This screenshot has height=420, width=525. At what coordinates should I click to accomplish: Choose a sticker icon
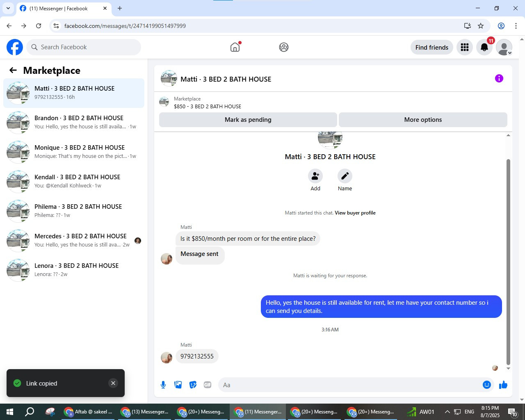pos(193,385)
